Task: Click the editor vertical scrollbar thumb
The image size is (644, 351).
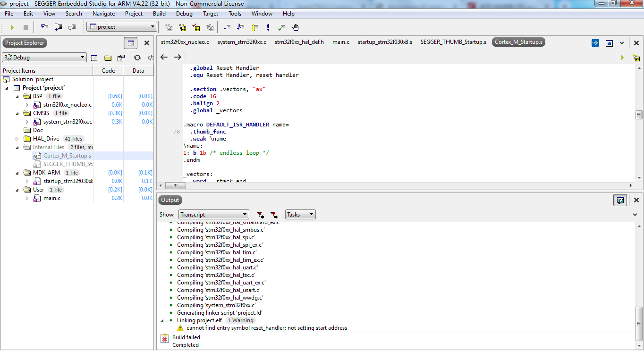Action: pyautogui.click(x=639, y=115)
